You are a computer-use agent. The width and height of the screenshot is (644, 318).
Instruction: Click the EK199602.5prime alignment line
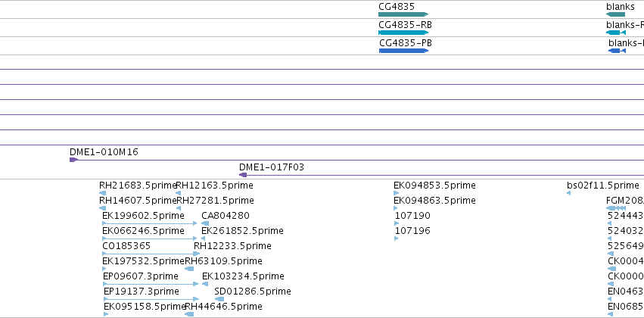(x=150, y=223)
